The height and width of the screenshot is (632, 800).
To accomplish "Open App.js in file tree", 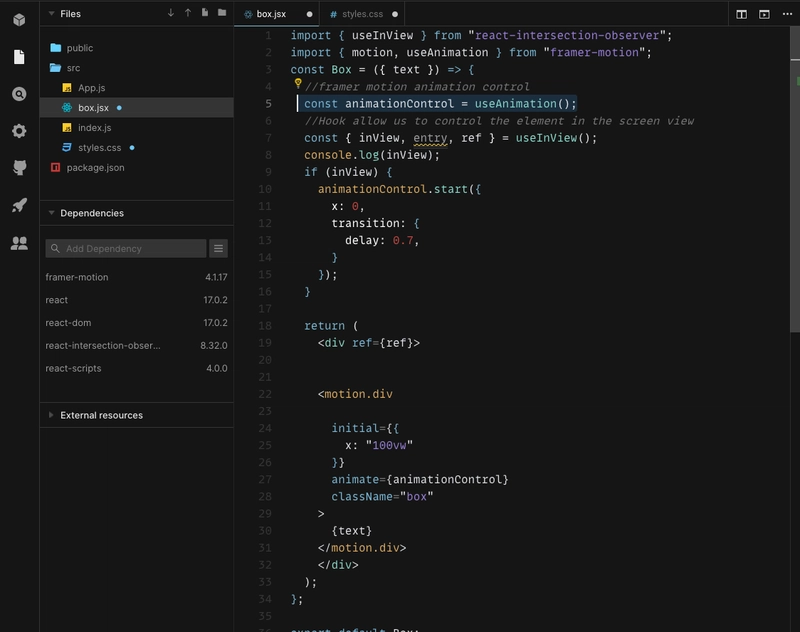I will click(x=137, y=88).
